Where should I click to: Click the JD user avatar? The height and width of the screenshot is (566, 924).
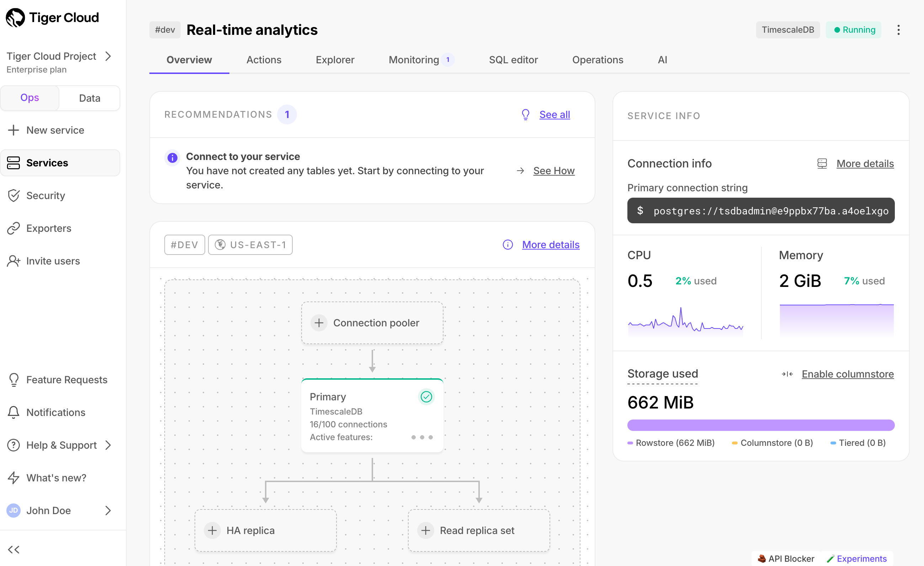click(14, 510)
